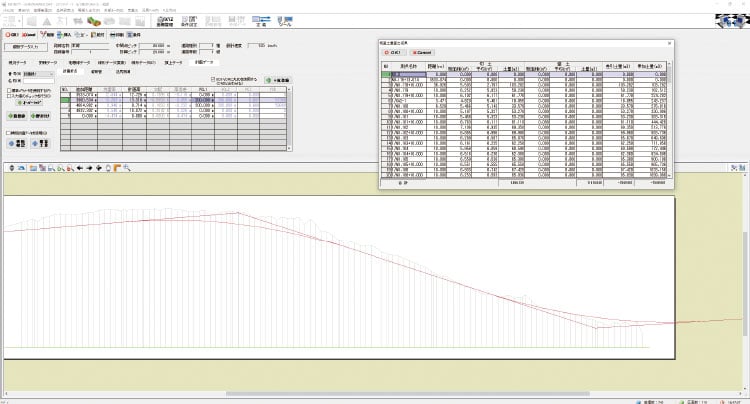The width and height of the screenshot is (750, 404).
Task: Click the 条件設定 settings icon in top toolbar
Action: point(189,21)
